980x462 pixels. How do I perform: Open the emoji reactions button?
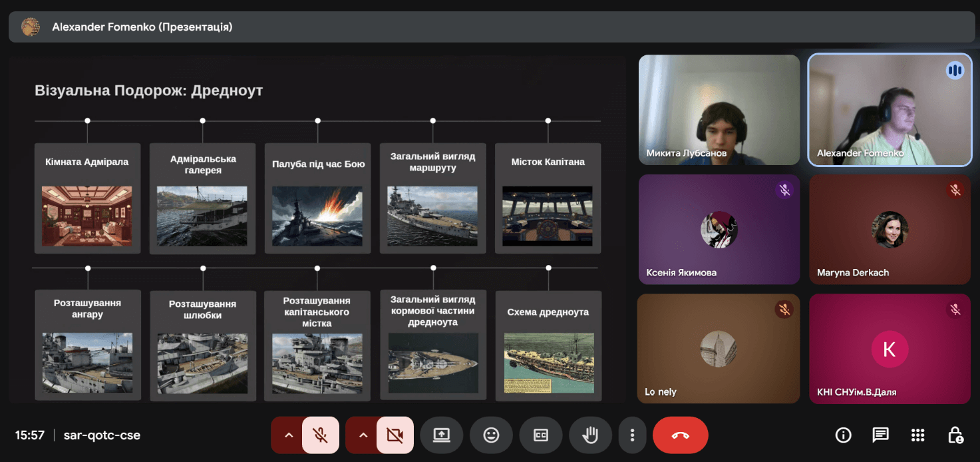point(491,435)
